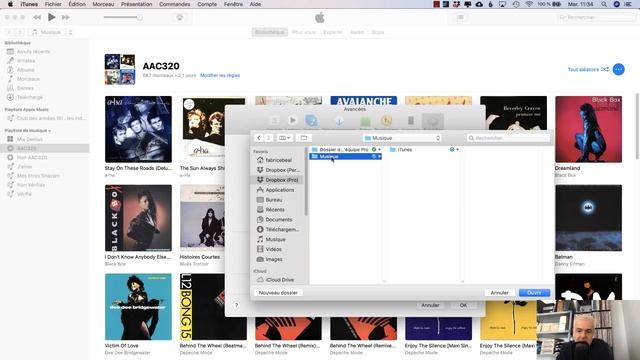Image resolution: width=640 pixels, height=360 pixels.
Task: Select Téléchargements in Favoris
Action: point(278,229)
